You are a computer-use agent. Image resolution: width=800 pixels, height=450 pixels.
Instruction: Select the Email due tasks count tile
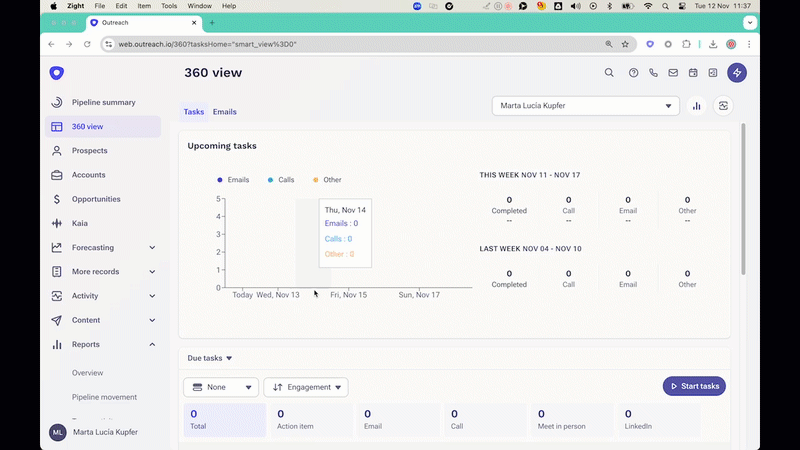click(x=397, y=419)
